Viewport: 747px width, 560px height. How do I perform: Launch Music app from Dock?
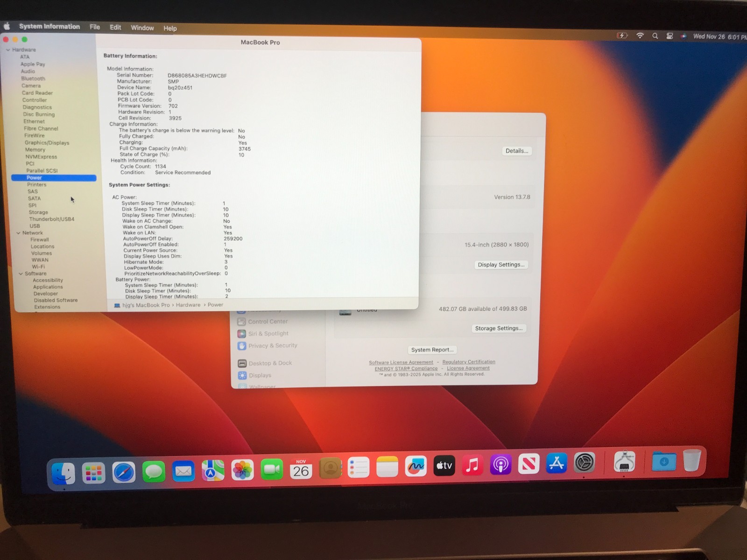(x=472, y=465)
